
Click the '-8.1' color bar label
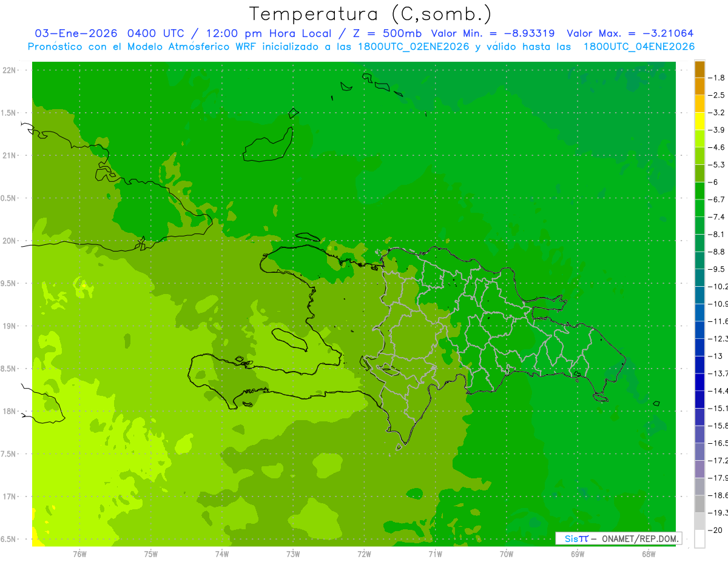(x=716, y=234)
